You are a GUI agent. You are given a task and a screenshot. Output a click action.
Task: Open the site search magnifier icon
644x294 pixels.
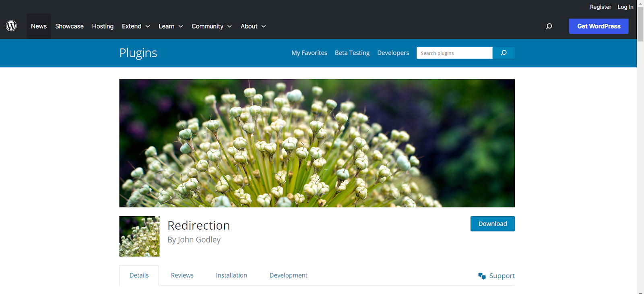pos(549,26)
